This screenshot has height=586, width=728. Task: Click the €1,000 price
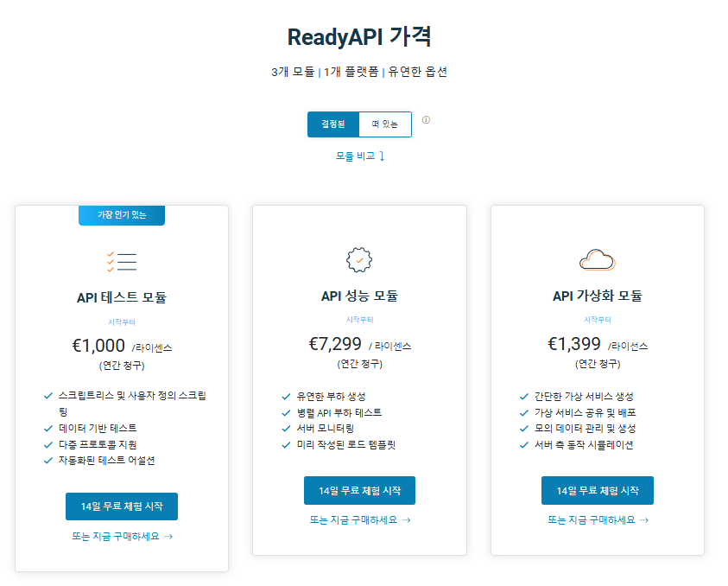pyautogui.click(x=98, y=346)
